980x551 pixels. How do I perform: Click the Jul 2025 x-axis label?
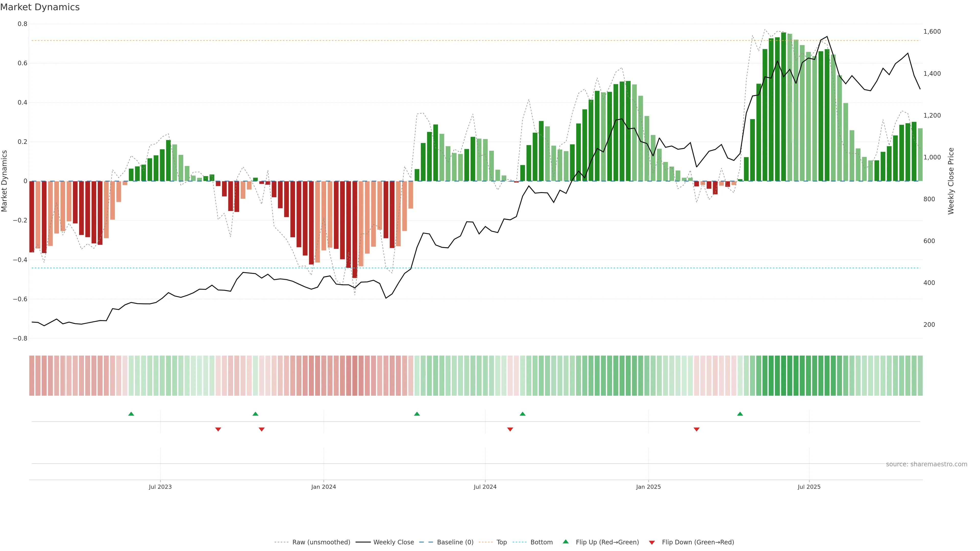809,487
